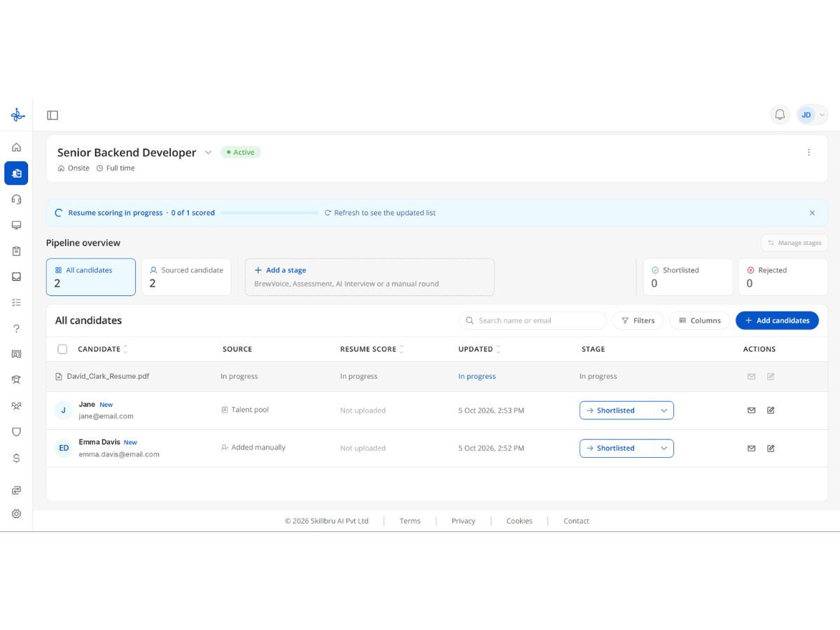Expand the Senior Backend Developer job dropdown

coord(208,153)
